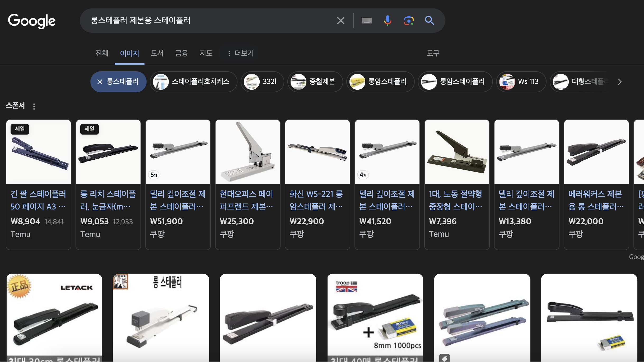Screen dimensions: 644x362
Task: Click the struck-through 14,841 original price
Action: coord(54,222)
